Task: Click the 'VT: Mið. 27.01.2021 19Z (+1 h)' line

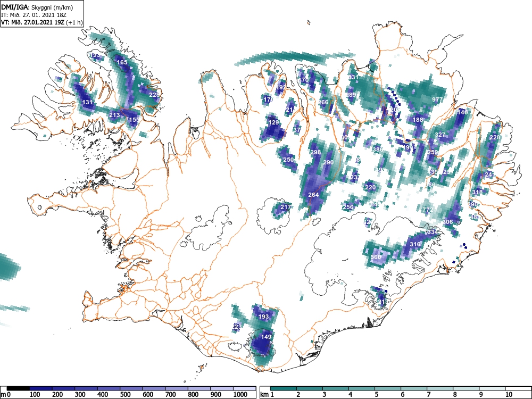Action: [x=41, y=22]
